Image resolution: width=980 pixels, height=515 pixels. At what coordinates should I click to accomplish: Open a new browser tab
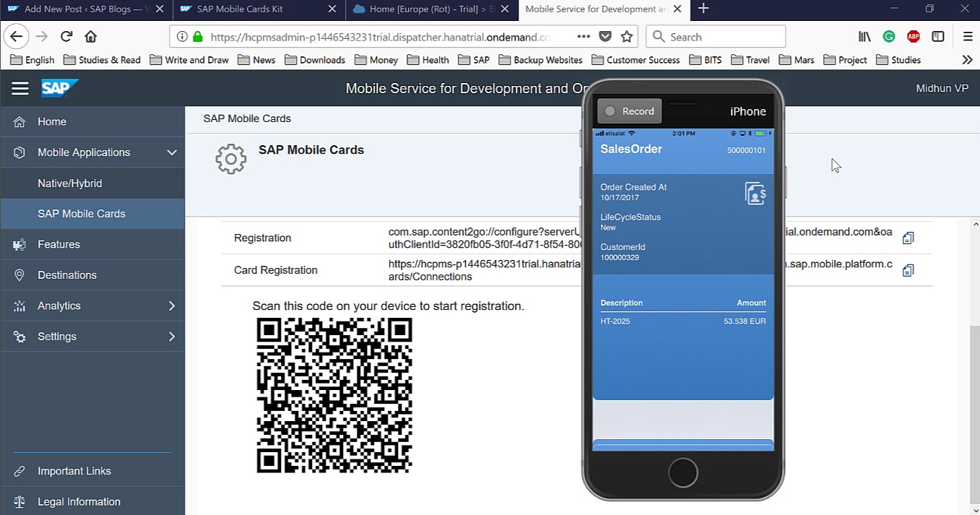point(703,9)
